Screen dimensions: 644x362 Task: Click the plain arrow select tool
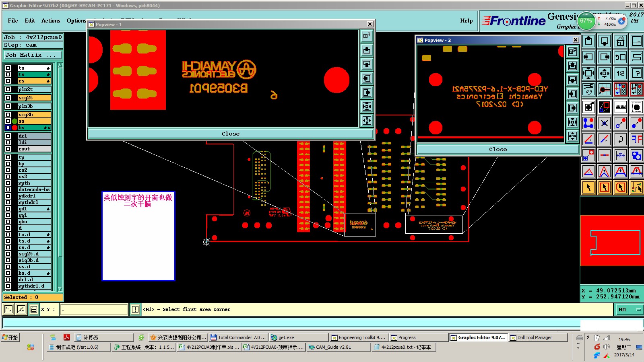click(588, 187)
